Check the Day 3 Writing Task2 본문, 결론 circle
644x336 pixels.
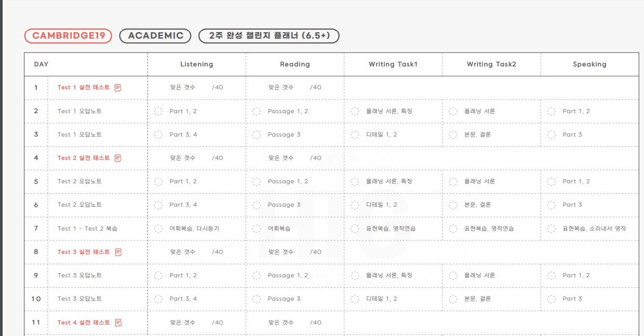coord(453,135)
